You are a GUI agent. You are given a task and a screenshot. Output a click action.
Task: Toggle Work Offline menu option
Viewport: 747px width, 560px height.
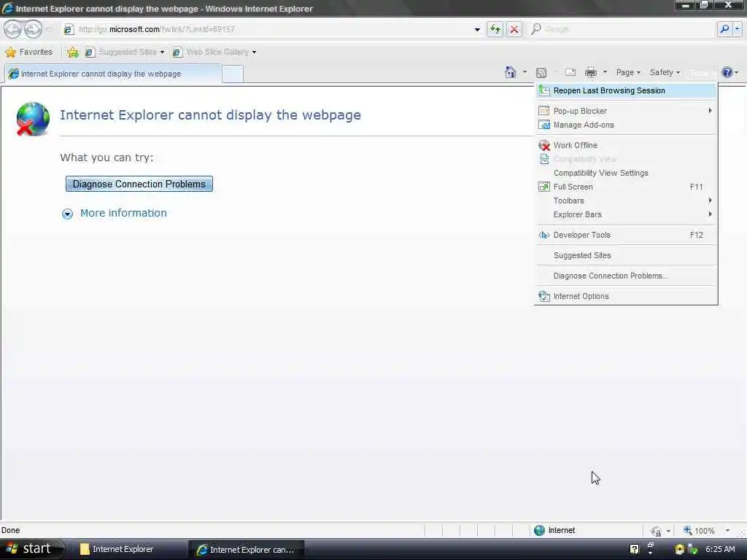click(626, 145)
